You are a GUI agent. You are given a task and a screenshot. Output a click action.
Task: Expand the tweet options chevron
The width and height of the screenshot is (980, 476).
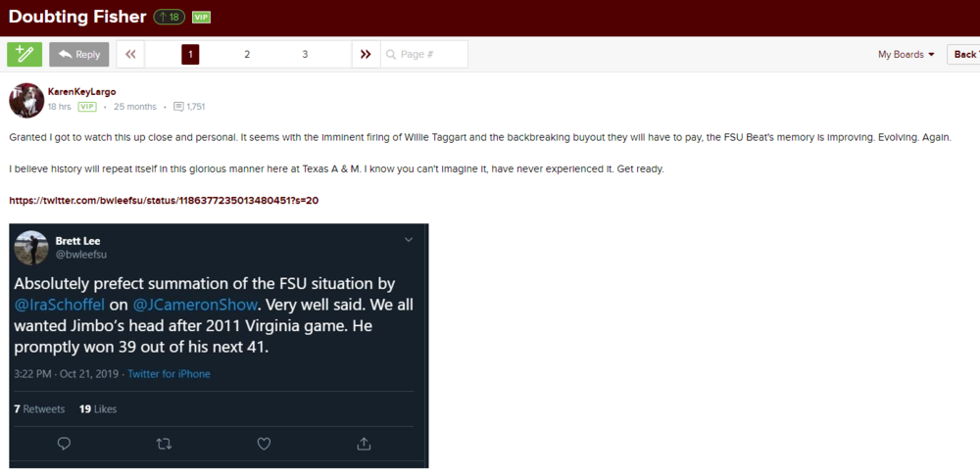(409, 240)
